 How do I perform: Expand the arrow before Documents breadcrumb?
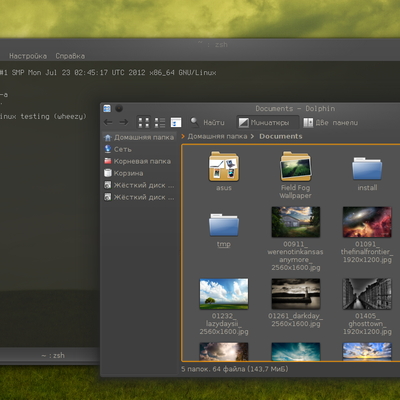pyautogui.click(x=252, y=136)
